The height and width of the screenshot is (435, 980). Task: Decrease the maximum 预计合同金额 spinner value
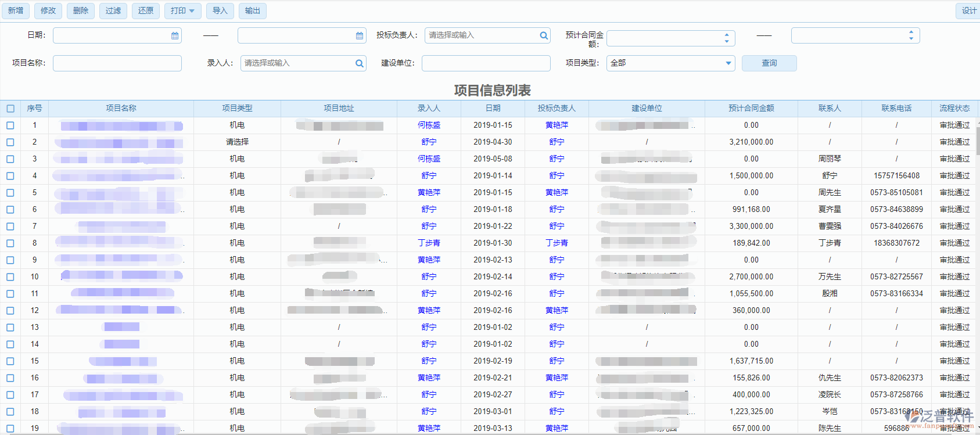[911, 39]
